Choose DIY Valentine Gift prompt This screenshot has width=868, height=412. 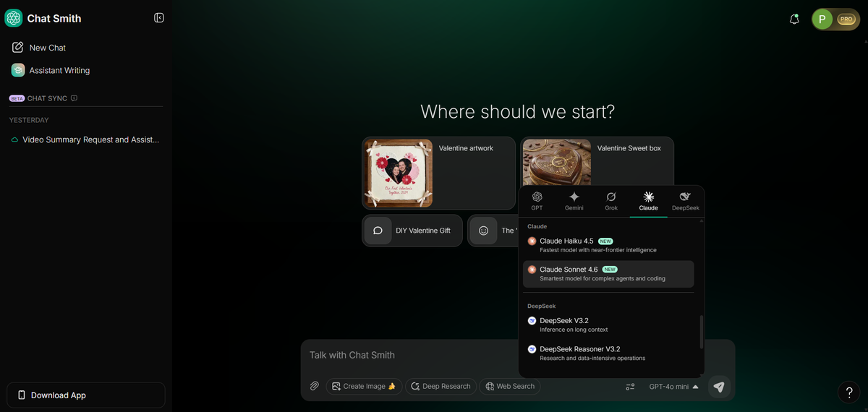pyautogui.click(x=412, y=231)
